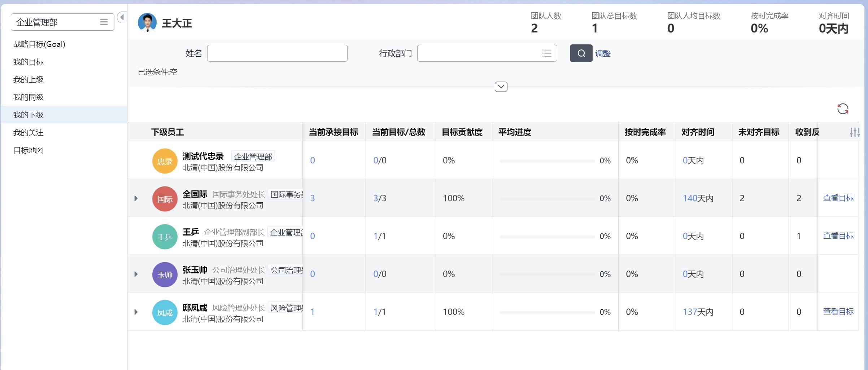Open the 企业管理部 department menu icon

click(x=104, y=22)
